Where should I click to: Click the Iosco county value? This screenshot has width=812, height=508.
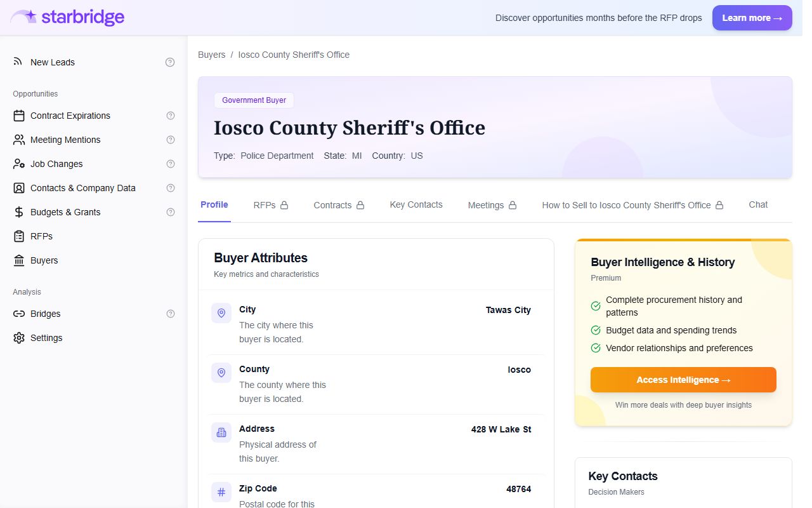pos(520,370)
